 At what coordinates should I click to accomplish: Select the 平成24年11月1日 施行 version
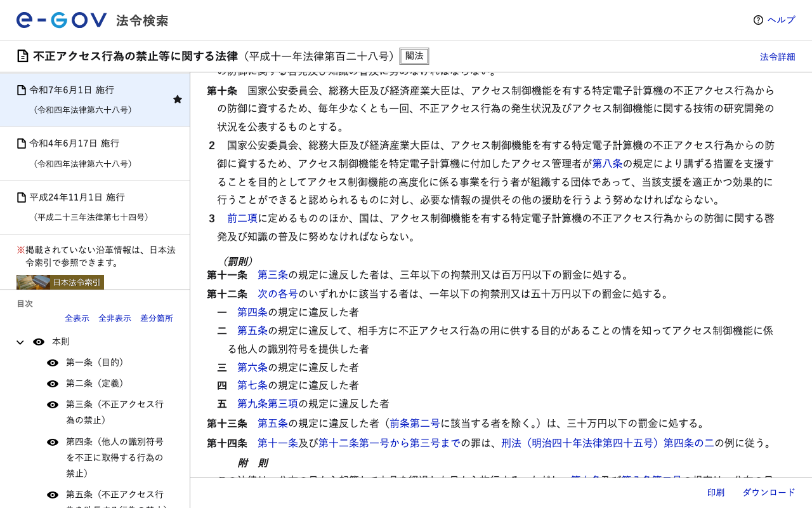pos(95,208)
